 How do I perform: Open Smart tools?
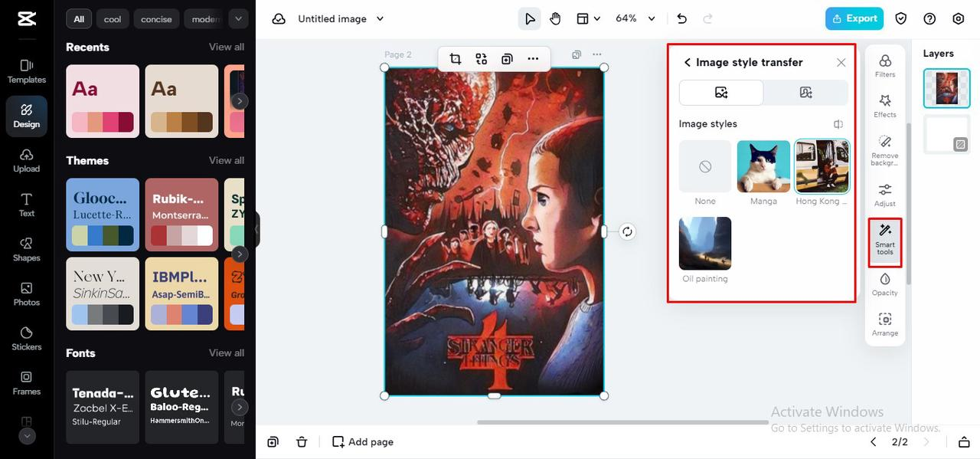point(885,242)
